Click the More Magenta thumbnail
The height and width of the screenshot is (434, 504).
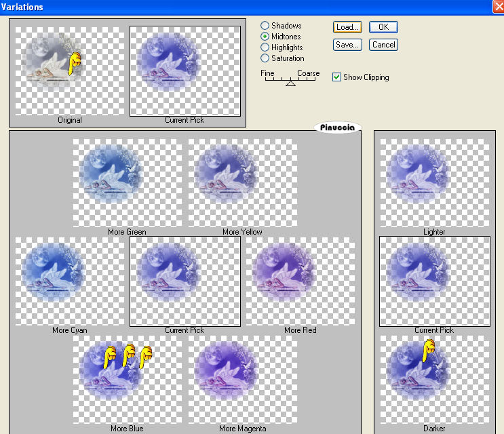point(243,380)
